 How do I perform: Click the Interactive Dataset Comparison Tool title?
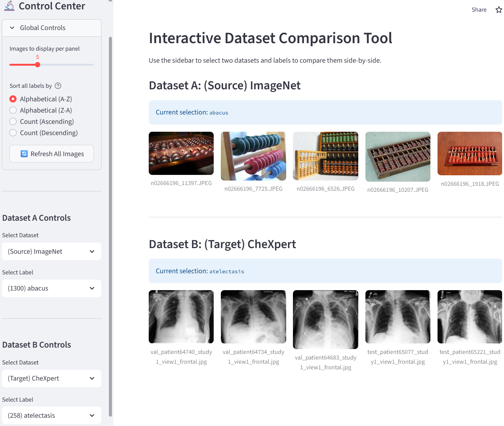click(x=270, y=38)
